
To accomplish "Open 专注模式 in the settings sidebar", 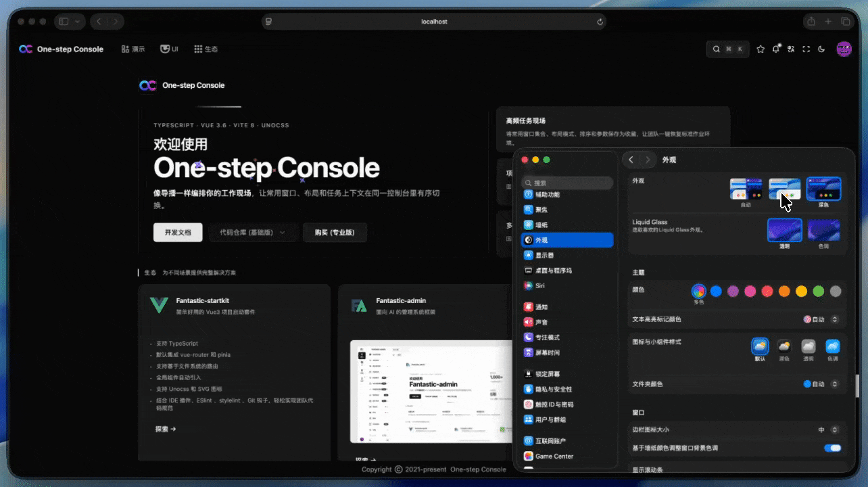I will click(567, 337).
